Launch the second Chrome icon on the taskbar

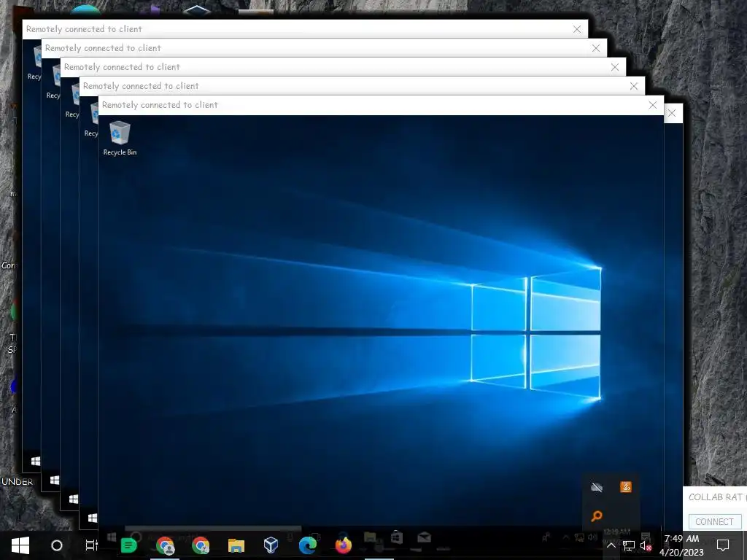click(x=201, y=545)
